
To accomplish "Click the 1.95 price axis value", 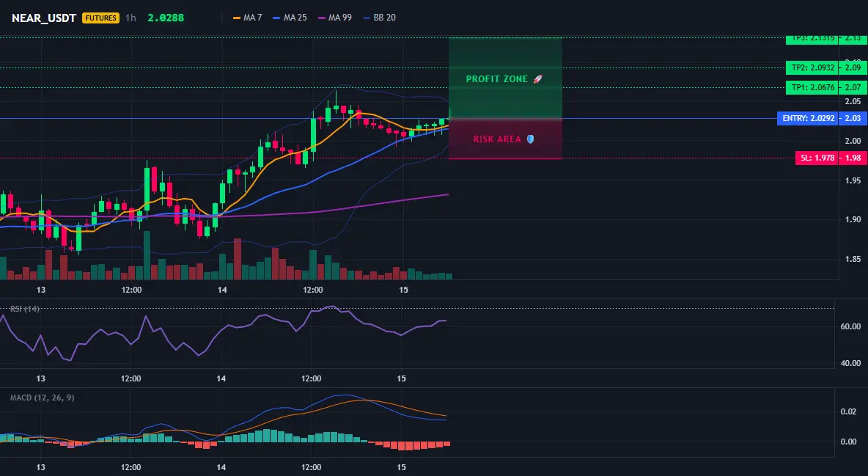I will (x=853, y=180).
